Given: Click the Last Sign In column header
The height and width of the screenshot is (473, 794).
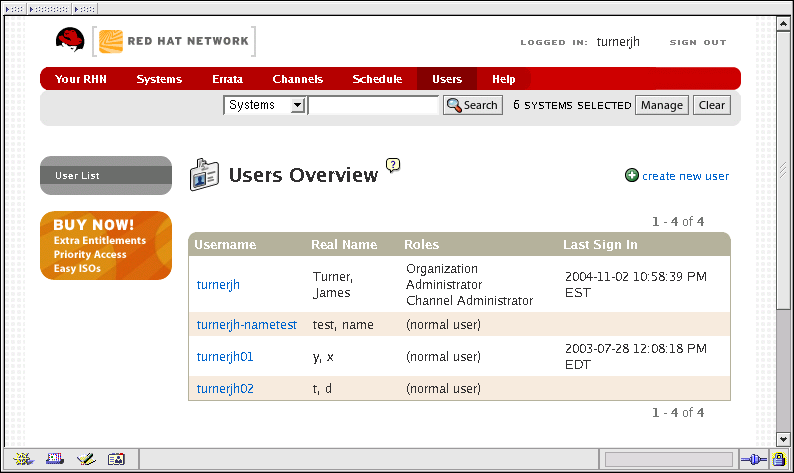Looking at the screenshot, I should 600,245.
